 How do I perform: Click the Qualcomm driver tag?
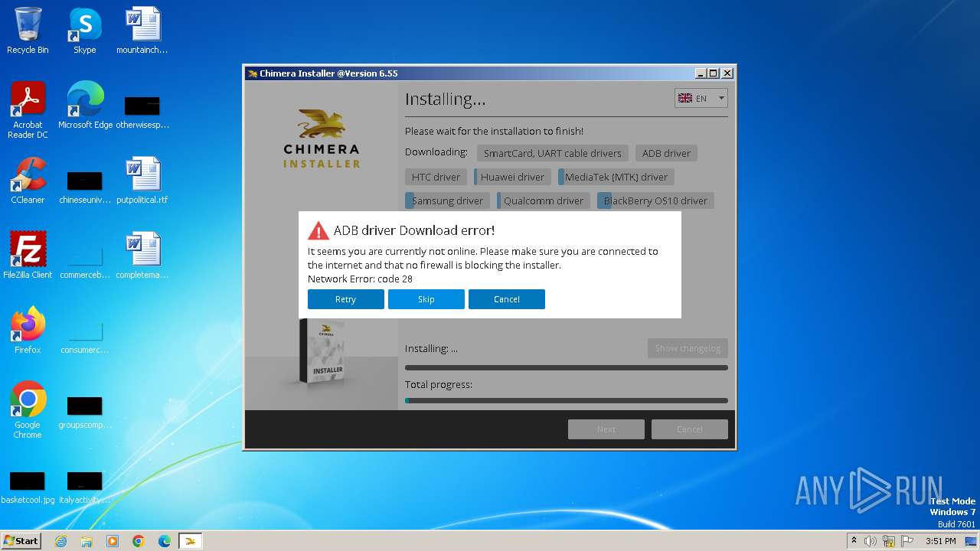(x=543, y=201)
